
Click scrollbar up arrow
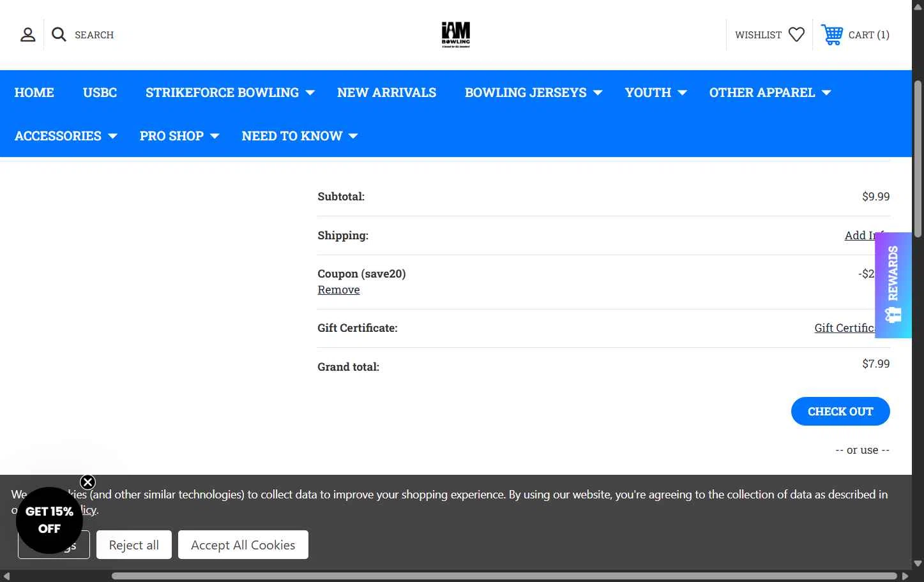(918, 6)
